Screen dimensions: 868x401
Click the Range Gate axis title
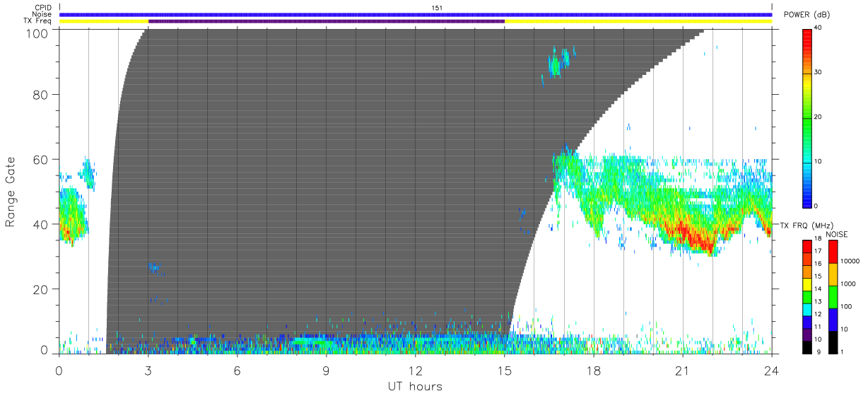point(11,192)
